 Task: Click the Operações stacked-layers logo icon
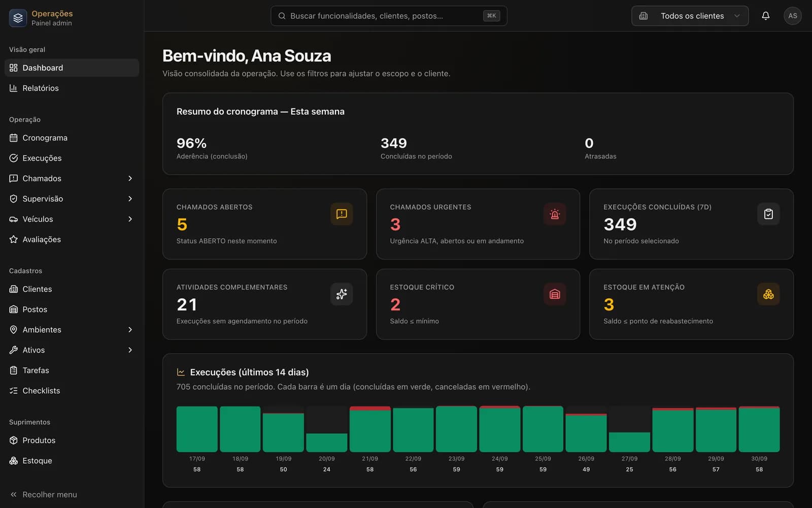18,18
